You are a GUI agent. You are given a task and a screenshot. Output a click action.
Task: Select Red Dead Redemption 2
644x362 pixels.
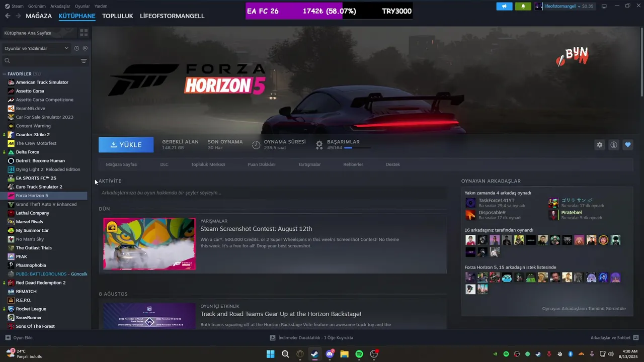(x=41, y=283)
